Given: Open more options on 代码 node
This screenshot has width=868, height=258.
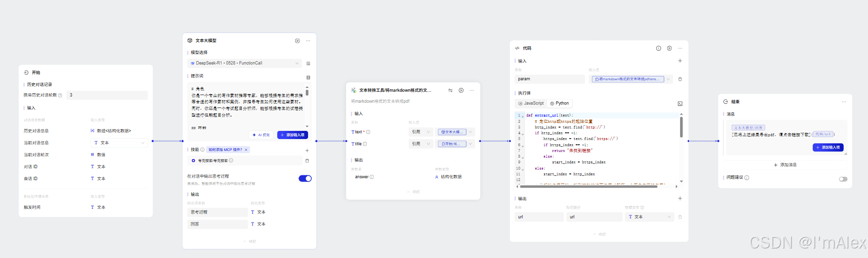Looking at the screenshot, I should pos(680,48).
